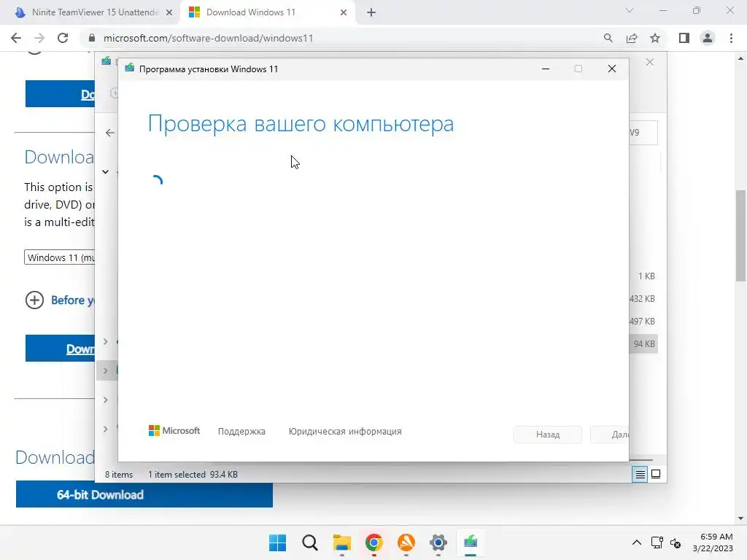Go back in Chrome browser history
This screenshot has width=747, height=560.
16,38
